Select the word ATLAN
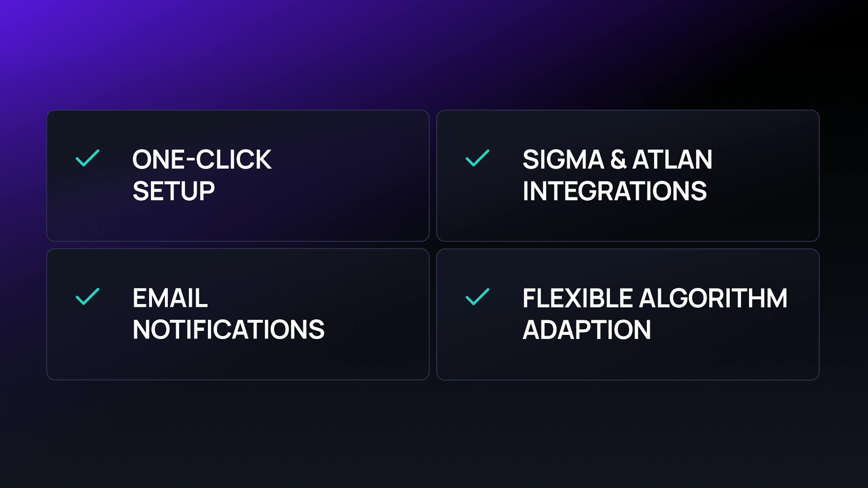This screenshot has height=488, width=868. 672,159
